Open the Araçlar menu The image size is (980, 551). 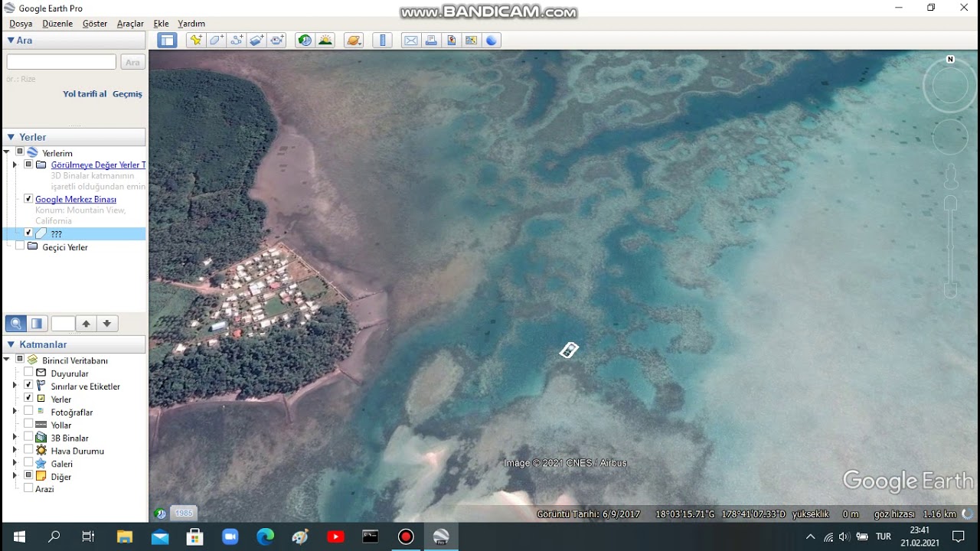130,24
